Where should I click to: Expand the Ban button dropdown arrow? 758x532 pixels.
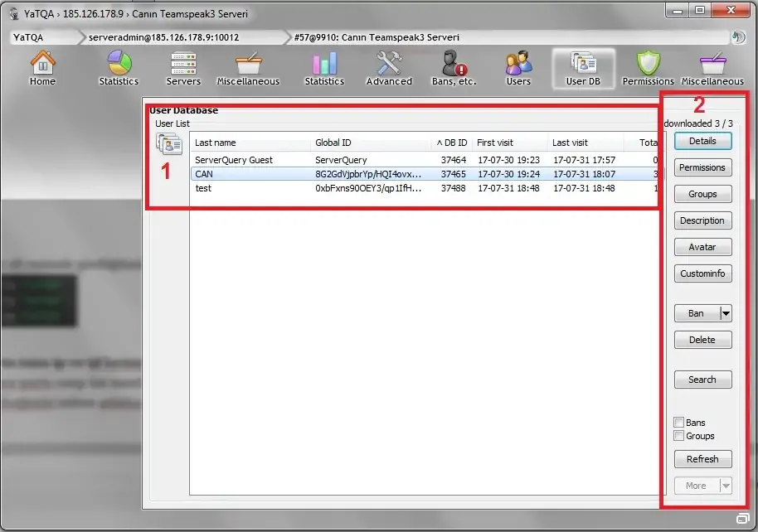pos(726,313)
